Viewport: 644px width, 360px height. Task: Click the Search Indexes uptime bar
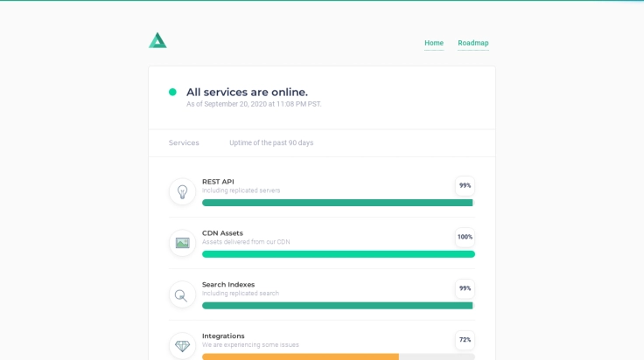[338, 306]
